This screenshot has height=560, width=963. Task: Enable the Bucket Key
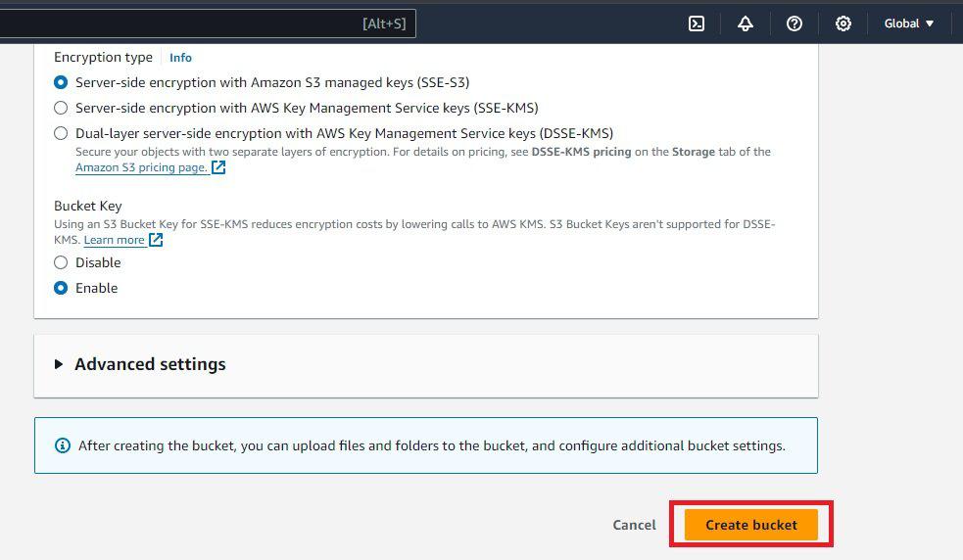(61, 288)
